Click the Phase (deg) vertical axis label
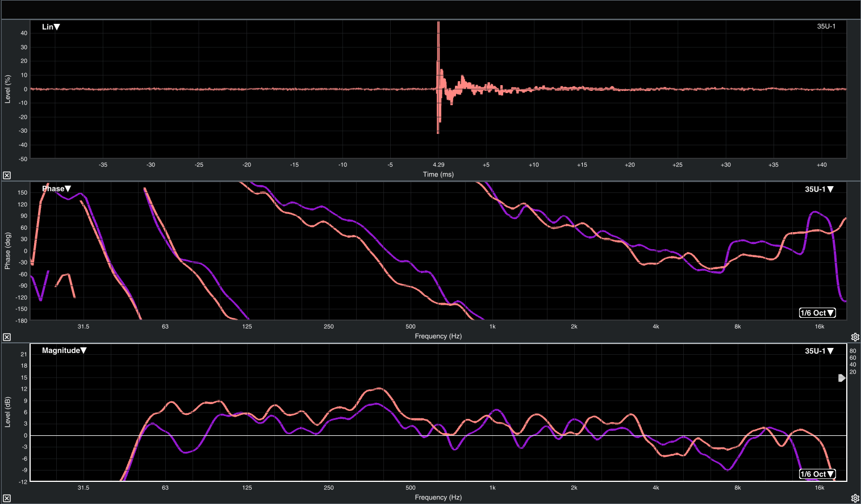The image size is (861, 504). (7, 251)
